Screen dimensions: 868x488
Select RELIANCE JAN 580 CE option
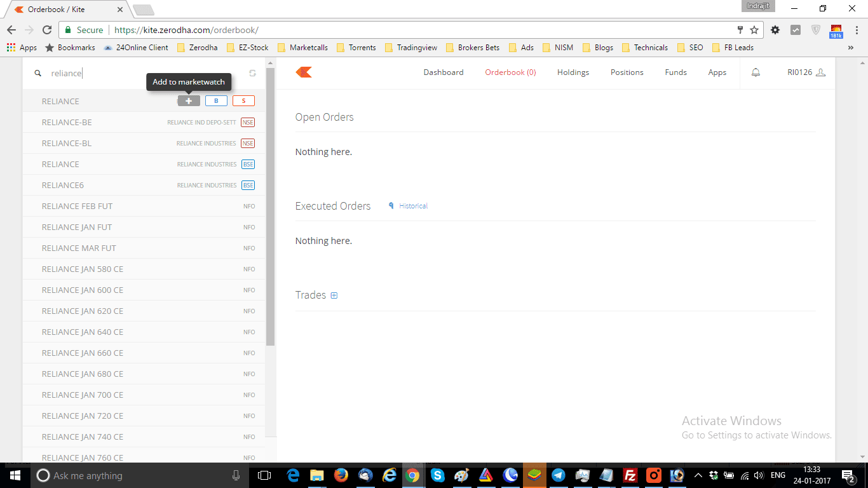[144, 269]
